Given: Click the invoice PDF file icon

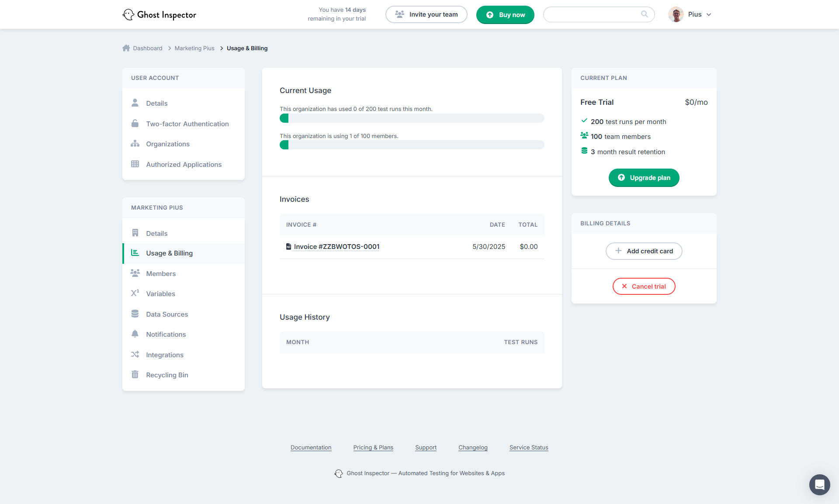Looking at the screenshot, I should point(288,247).
